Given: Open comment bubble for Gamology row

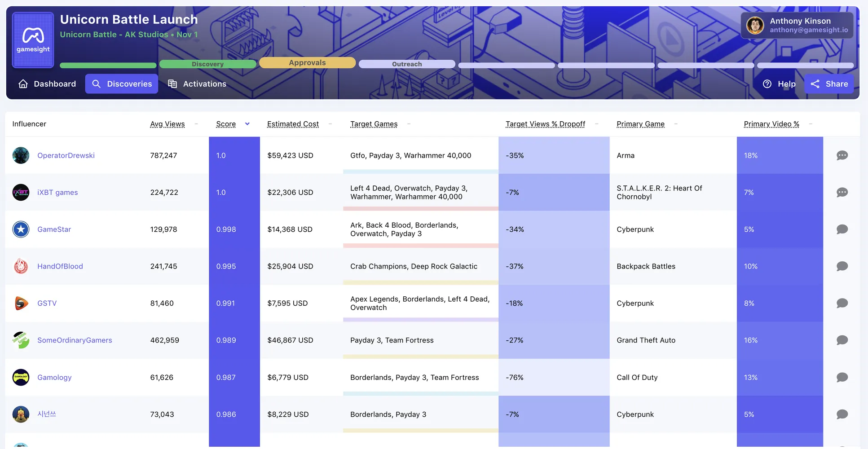Looking at the screenshot, I should pyautogui.click(x=842, y=377).
